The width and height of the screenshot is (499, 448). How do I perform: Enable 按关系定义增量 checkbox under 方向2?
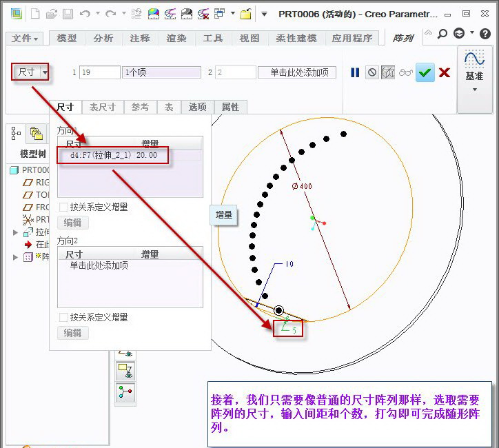(63, 317)
